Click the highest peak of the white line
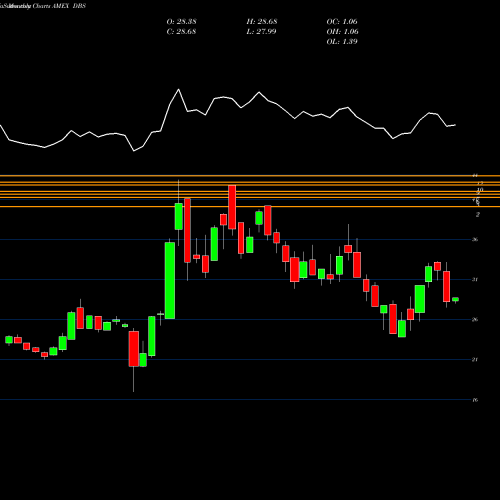500x500 pixels. point(179,89)
